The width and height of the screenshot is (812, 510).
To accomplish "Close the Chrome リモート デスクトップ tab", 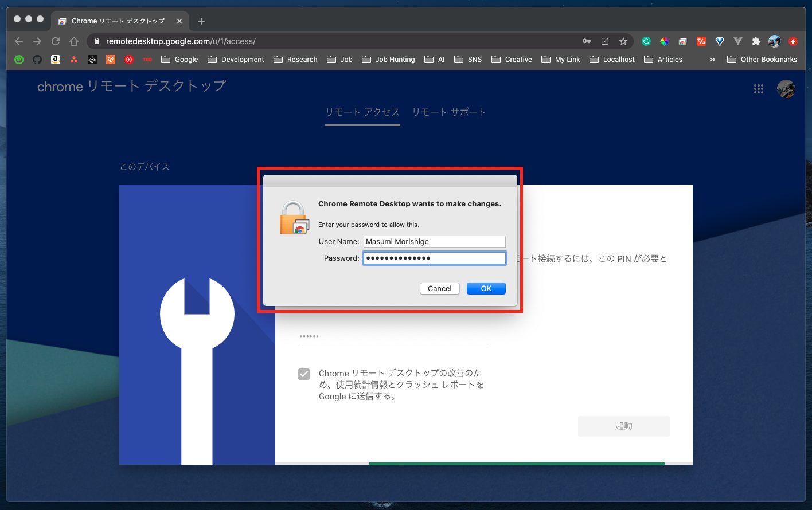I will pos(179,21).
